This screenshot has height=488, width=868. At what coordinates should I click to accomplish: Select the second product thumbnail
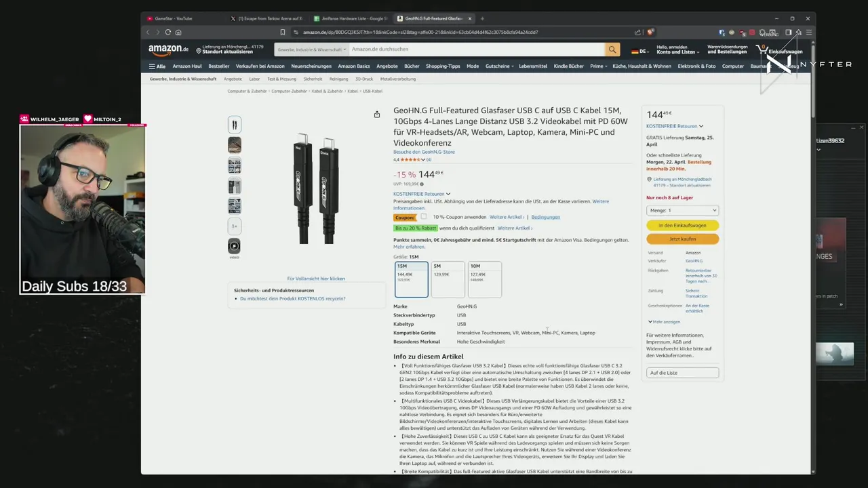234,145
